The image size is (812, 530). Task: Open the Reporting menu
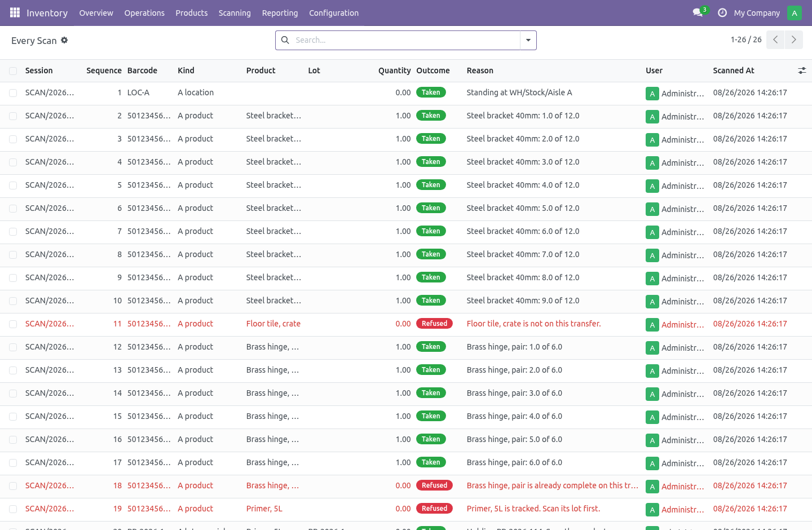click(280, 13)
